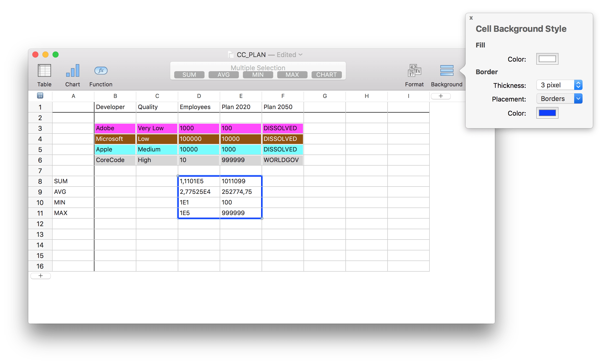Add a new row with plus button
608x364 pixels.
40,276
